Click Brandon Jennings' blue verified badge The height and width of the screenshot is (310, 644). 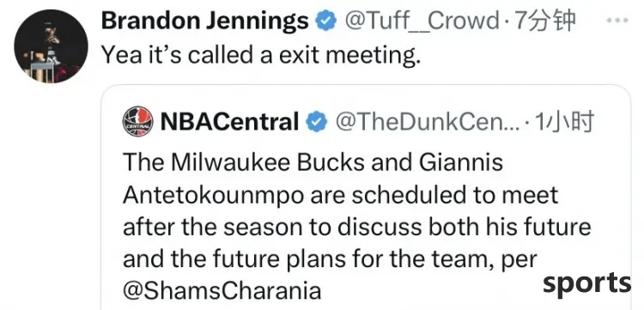326,21
